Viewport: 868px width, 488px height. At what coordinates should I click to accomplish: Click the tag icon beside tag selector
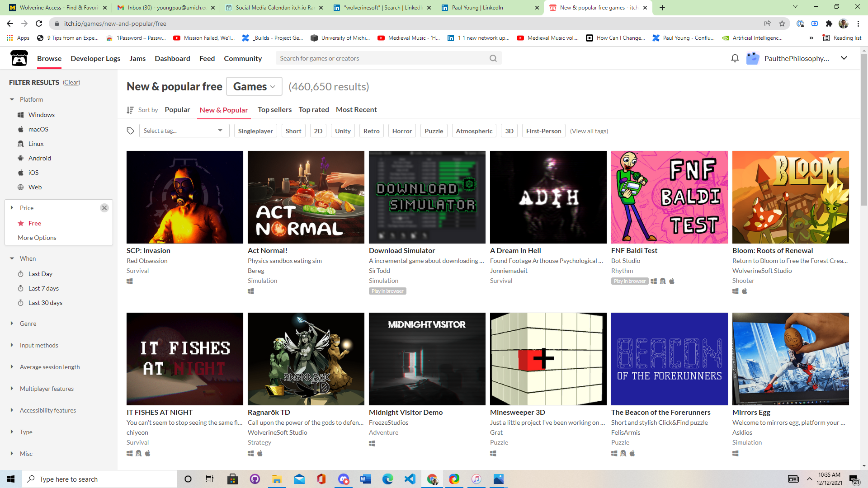(x=131, y=131)
